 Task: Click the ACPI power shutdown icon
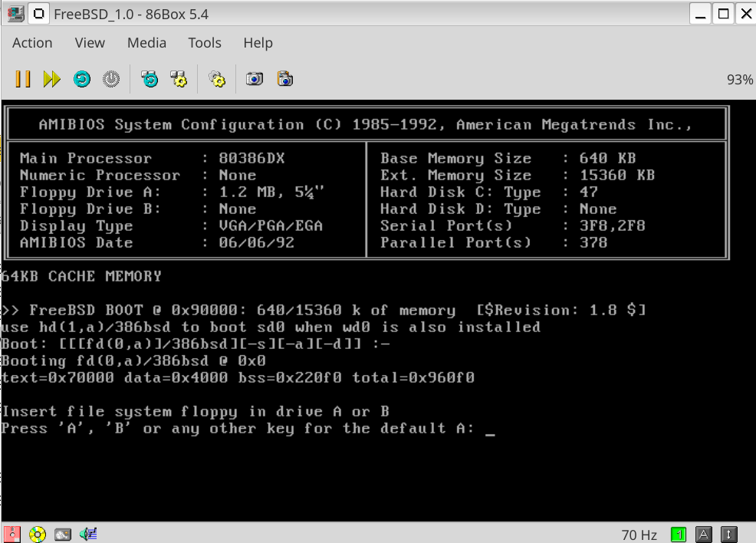click(111, 79)
